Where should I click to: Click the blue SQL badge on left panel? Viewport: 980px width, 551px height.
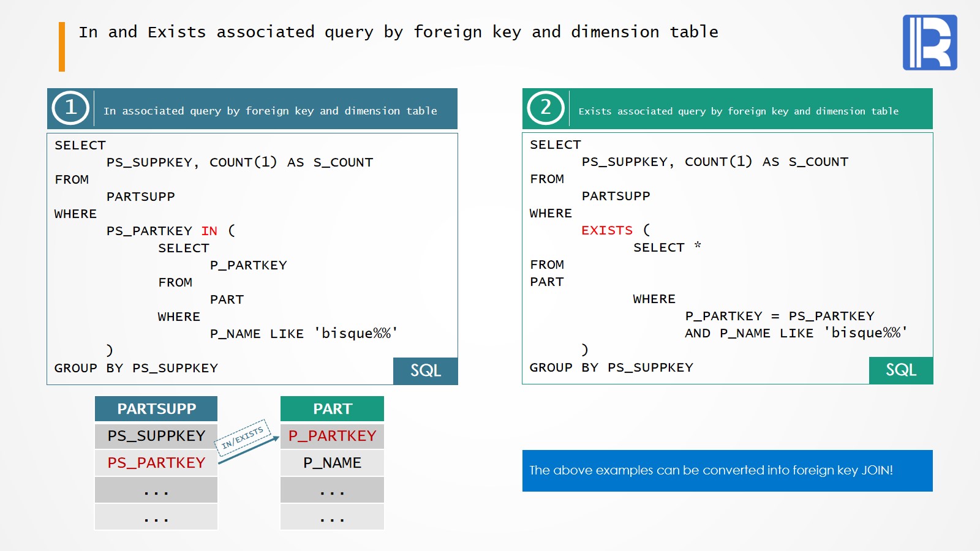pyautogui.click(x=425, y=370)
